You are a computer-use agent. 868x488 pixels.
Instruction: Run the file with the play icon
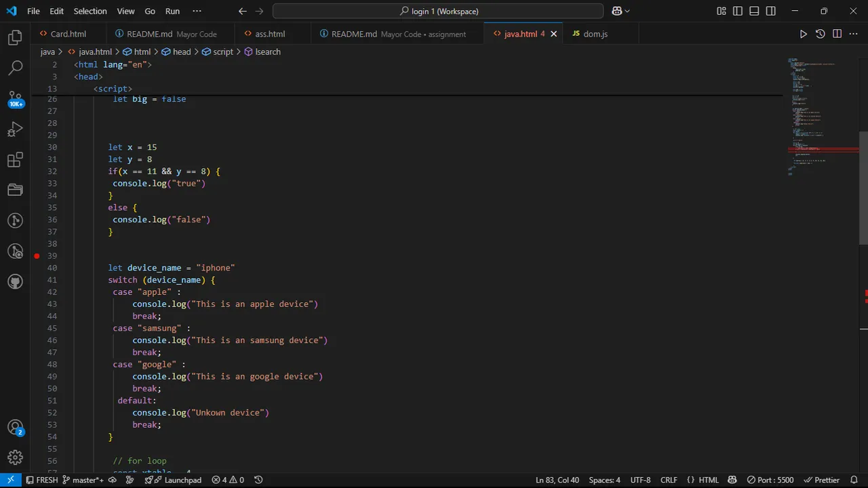point(804,34)
